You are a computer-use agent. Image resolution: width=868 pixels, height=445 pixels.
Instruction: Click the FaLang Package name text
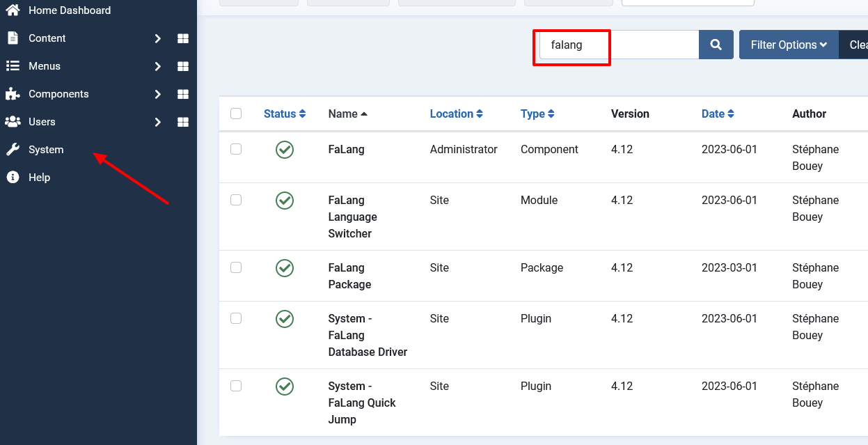349,276
